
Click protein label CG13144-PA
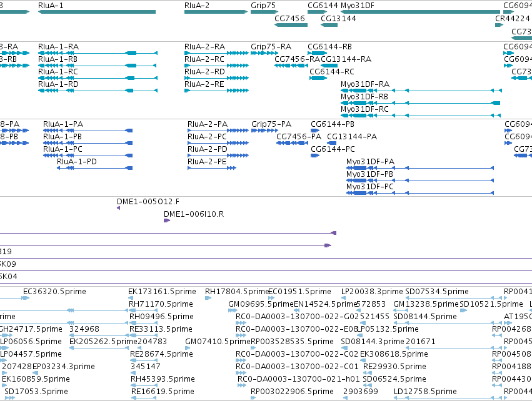352,137
